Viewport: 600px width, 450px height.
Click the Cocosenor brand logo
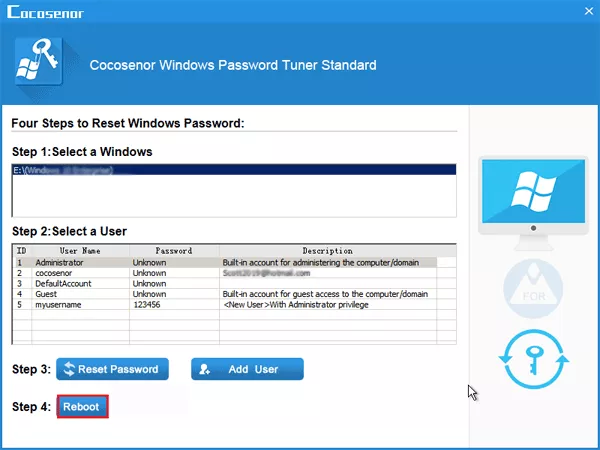[x=45, y=12]
